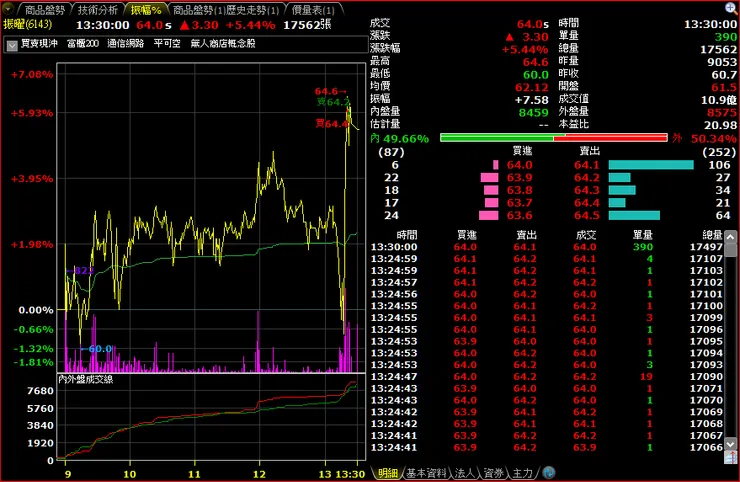Click the 富櫃200 tag
This screenshot has height=482, width=740.
coord(83,43)
